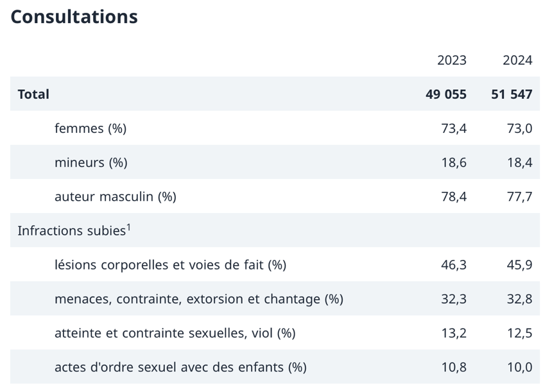Click the 51 547 total value for 2024
The image size is (552, 392).
[512, 94]
